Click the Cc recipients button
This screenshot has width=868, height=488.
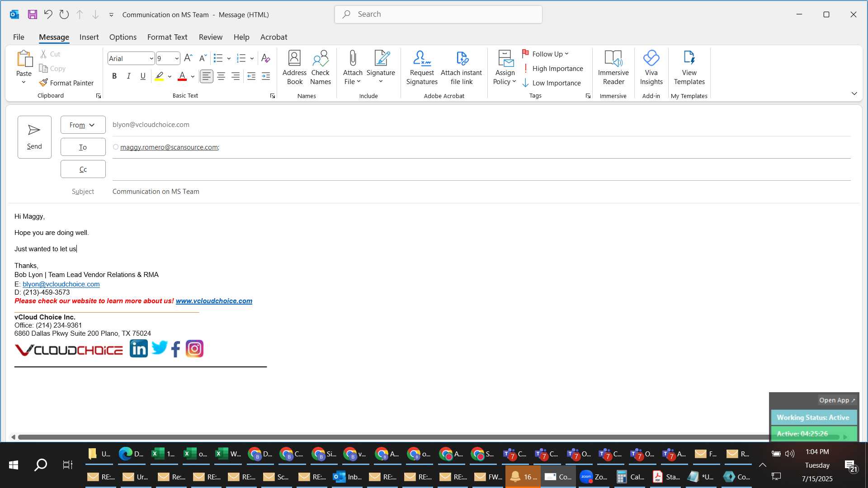(83, 169)
